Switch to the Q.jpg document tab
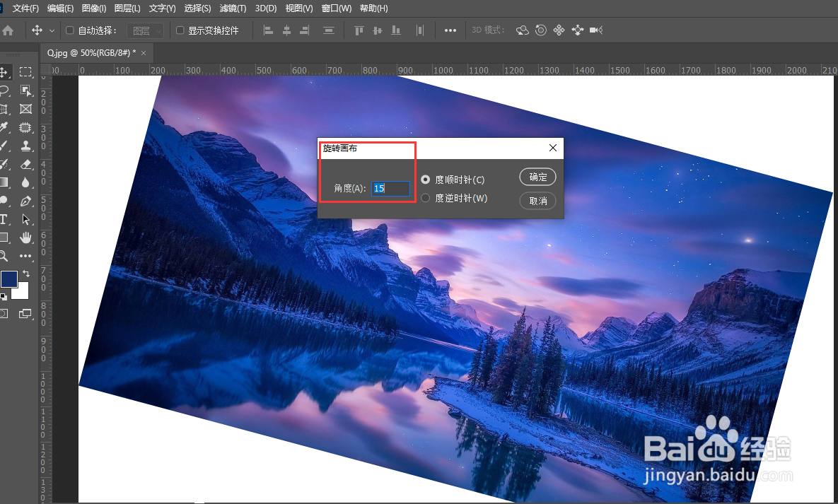This screenshot has width=838, height=504. (x=91, y=53)
